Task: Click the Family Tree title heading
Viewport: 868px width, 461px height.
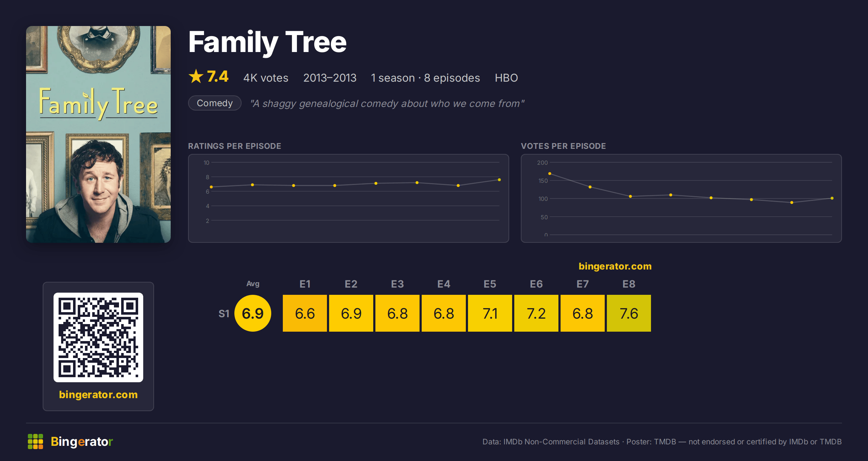Action: tap(268, 43)
